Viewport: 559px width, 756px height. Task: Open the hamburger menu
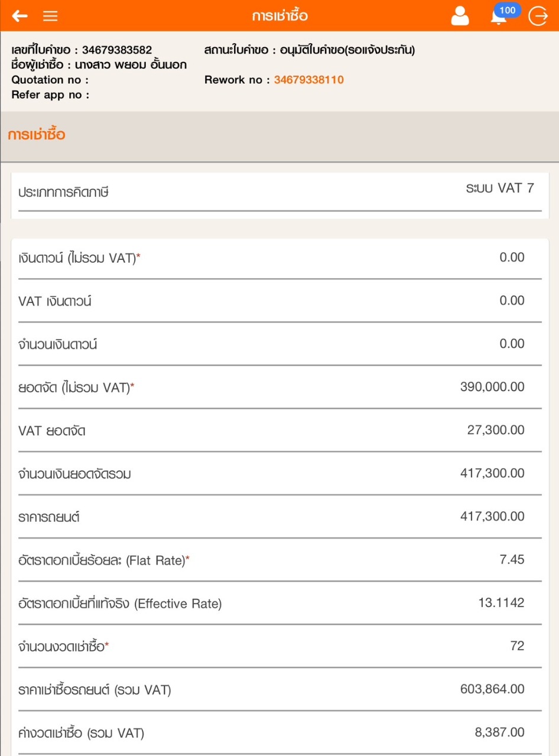click(51, 16)
